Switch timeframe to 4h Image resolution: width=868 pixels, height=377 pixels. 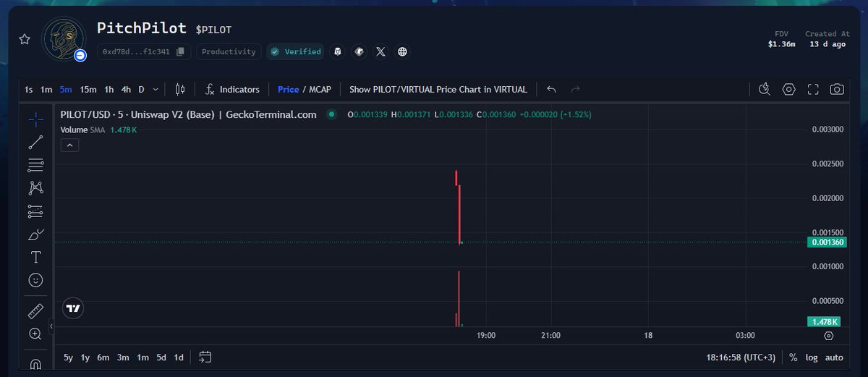point(126,90)
